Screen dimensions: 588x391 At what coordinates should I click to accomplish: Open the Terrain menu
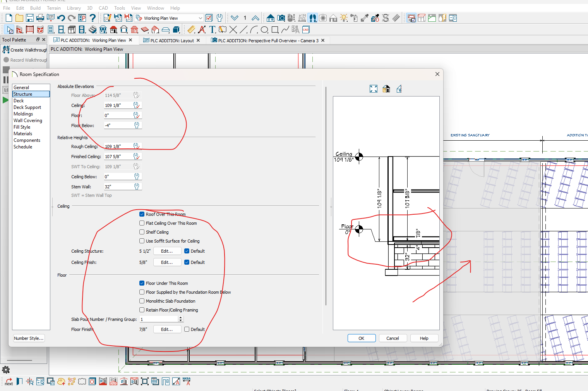(x=54, y=8)
